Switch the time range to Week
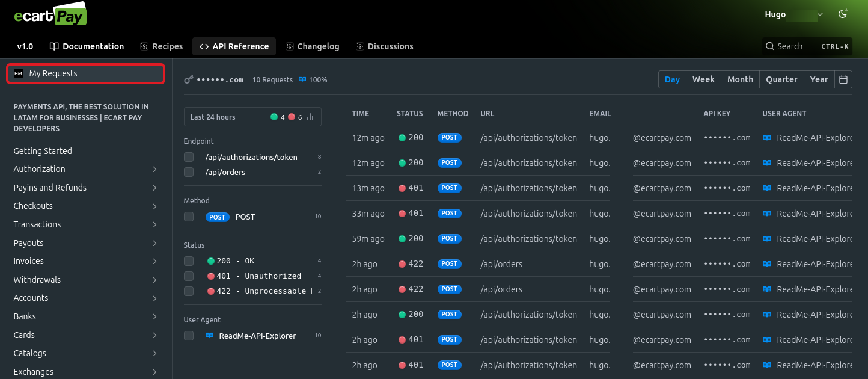868x379 pixels. pyautogui.click(x=703, y=79)
